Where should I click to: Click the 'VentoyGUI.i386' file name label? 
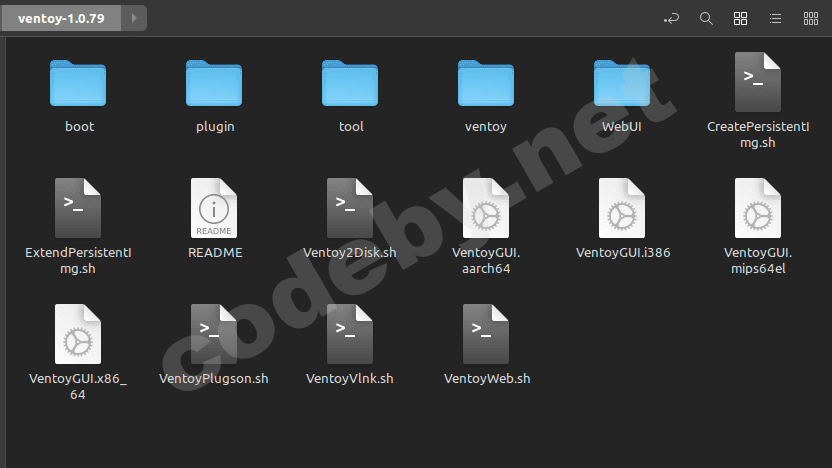click(x=623, y=253)
